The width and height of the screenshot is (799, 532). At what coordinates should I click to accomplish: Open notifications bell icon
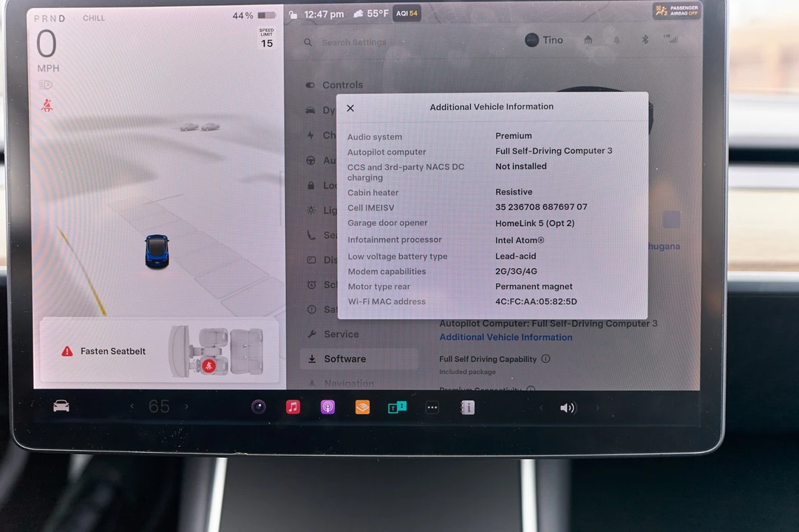point(616,40)
